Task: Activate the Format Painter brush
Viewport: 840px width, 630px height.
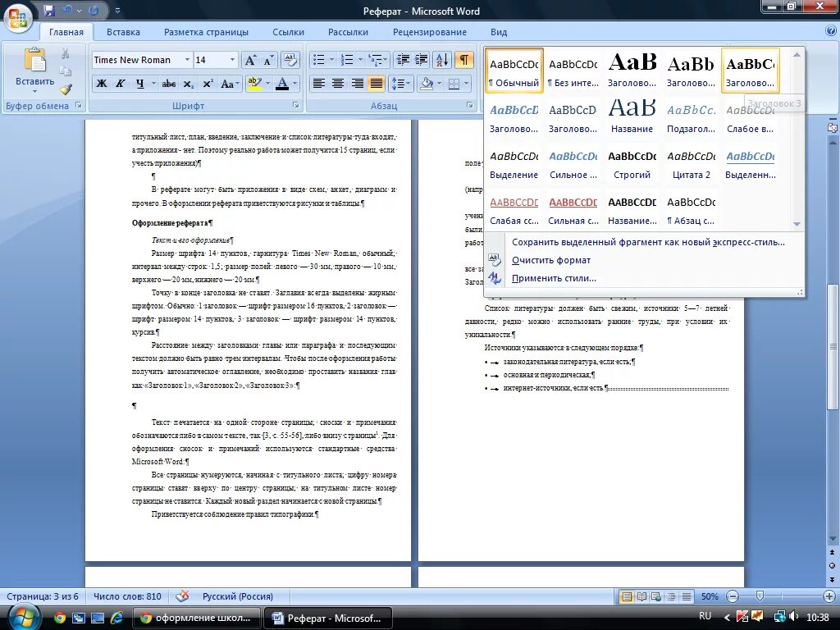Action: point(66,89)
